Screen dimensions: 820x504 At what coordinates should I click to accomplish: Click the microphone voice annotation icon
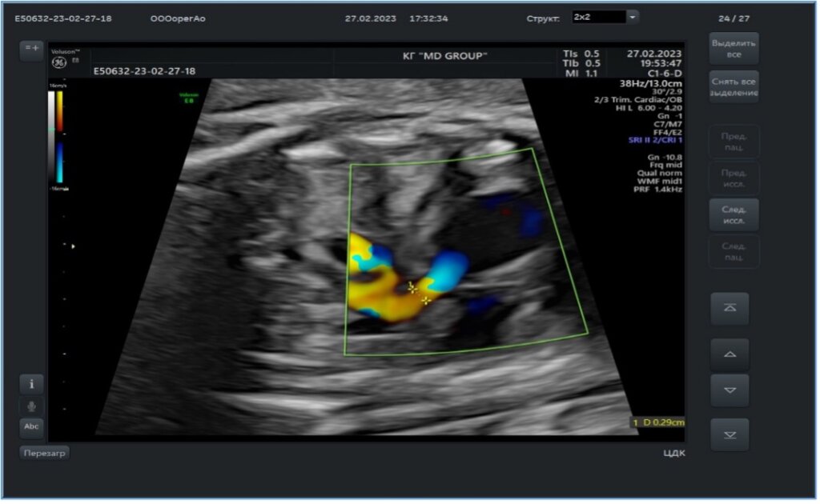(x=31, y=406)
